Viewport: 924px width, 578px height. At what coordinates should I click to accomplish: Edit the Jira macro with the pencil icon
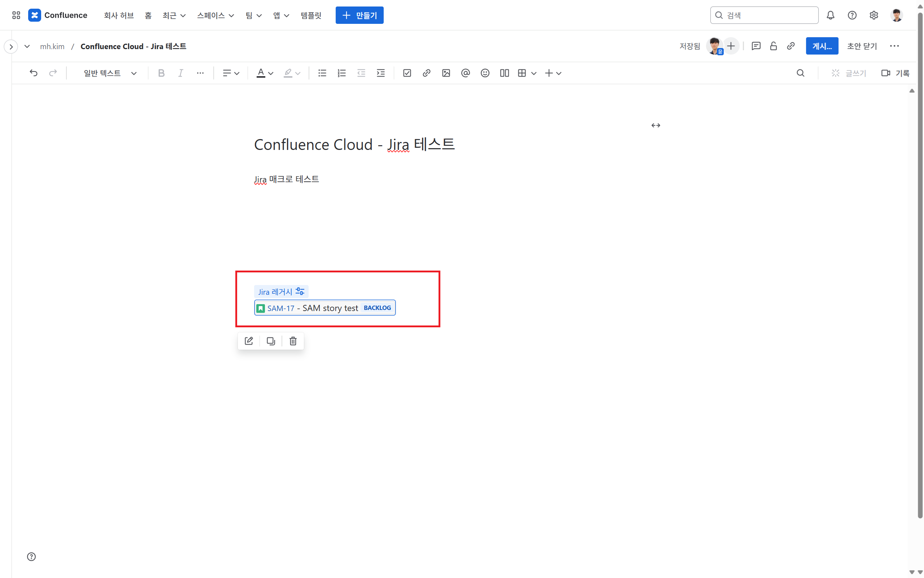point(249,341)
